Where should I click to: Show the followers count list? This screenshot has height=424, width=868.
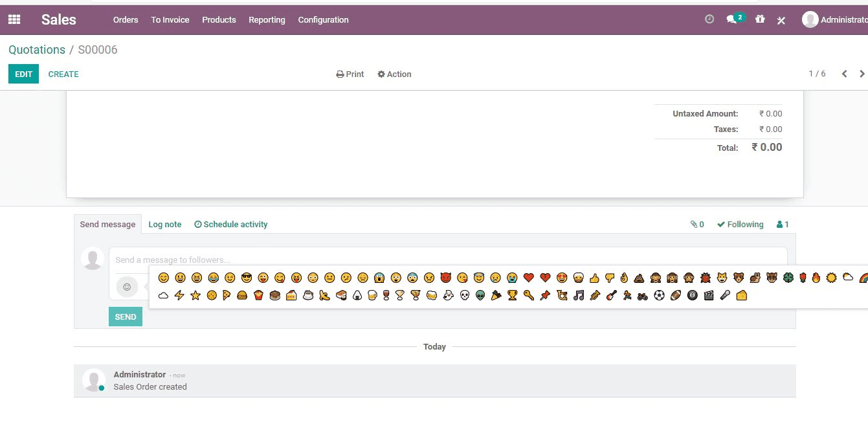(x=783, y=225)
